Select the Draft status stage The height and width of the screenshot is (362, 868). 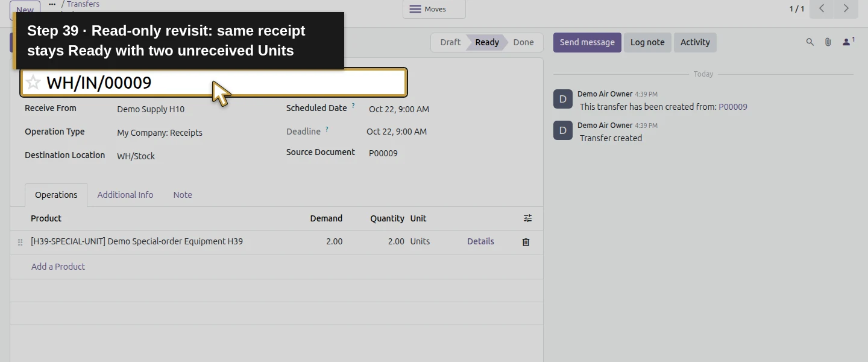[x=450, y=42]
